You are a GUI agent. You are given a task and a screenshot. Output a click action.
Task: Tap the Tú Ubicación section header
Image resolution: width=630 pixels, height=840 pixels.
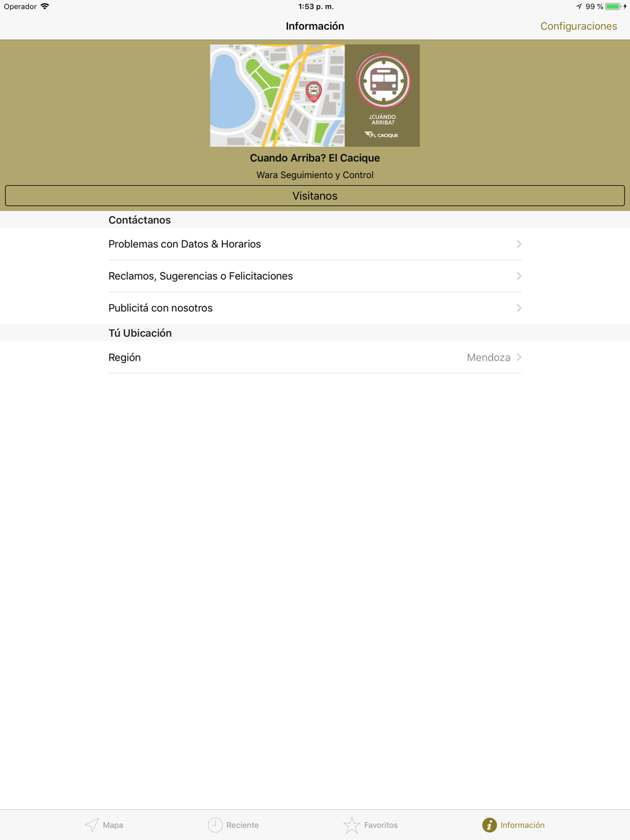pyautogui.click(x=140, y=333)
